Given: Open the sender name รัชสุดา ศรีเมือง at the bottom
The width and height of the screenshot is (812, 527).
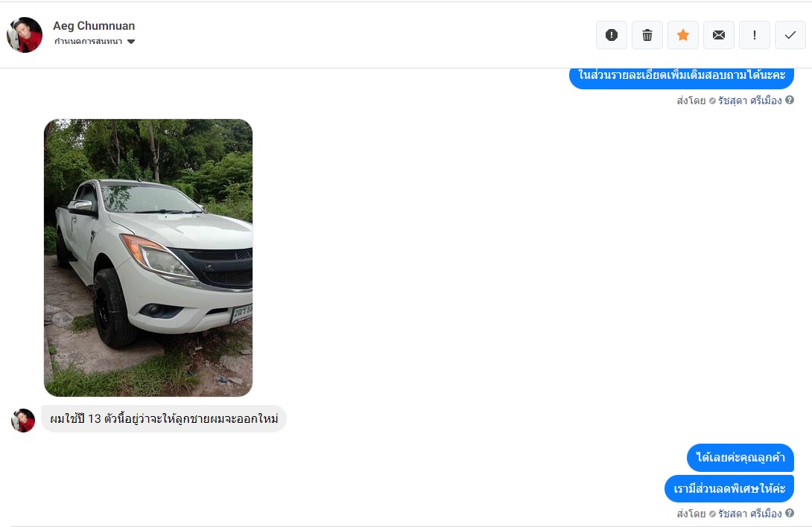Looking at the screenshot, I should pos(749,514).
